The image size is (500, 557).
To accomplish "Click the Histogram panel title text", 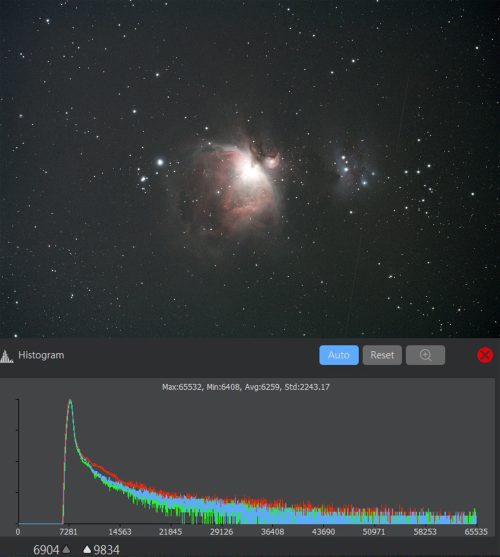I will coord(41,355).
